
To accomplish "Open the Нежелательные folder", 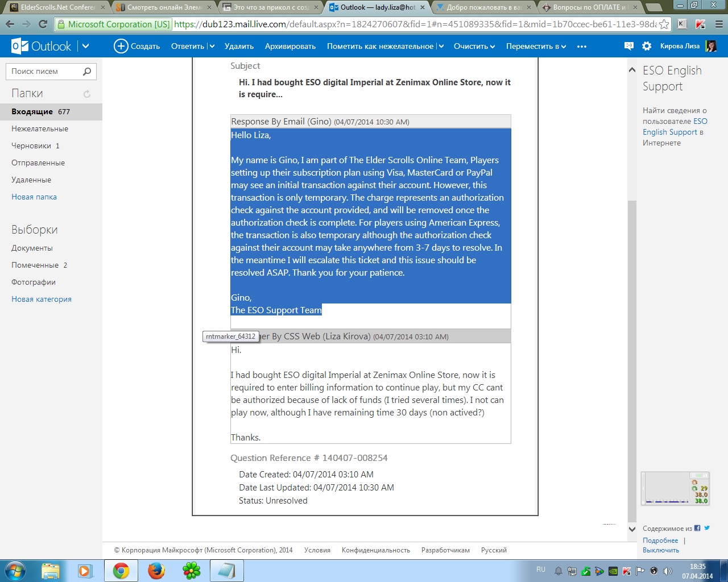I will [40, 128].
